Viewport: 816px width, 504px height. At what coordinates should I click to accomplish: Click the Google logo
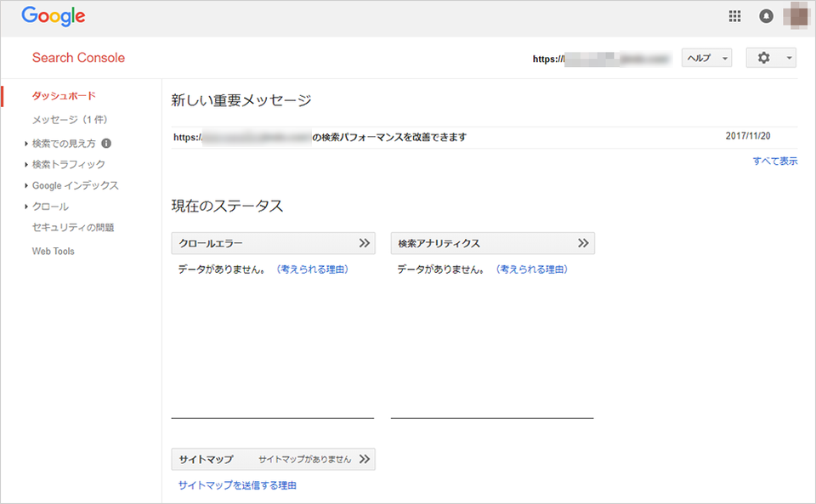[x=54, y=16]
